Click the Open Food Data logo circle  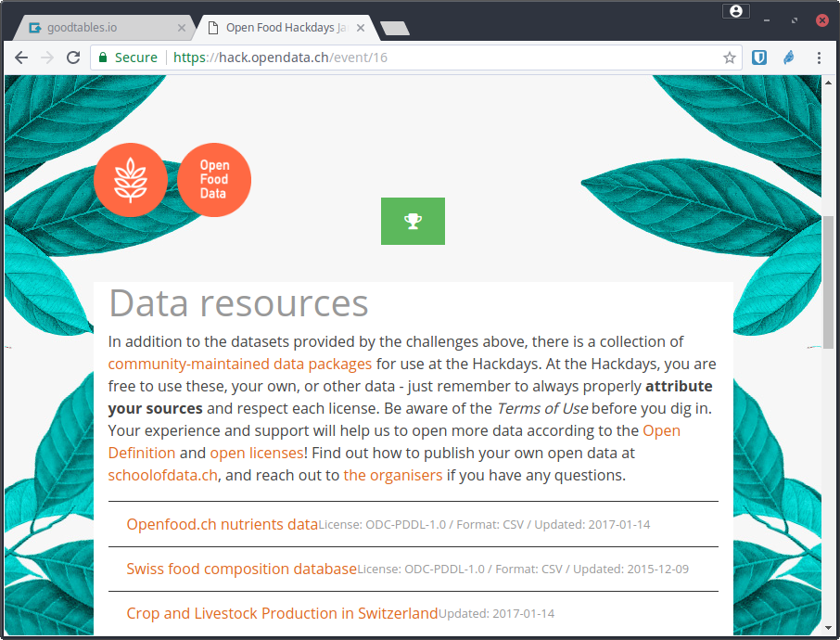pos(214,180)
